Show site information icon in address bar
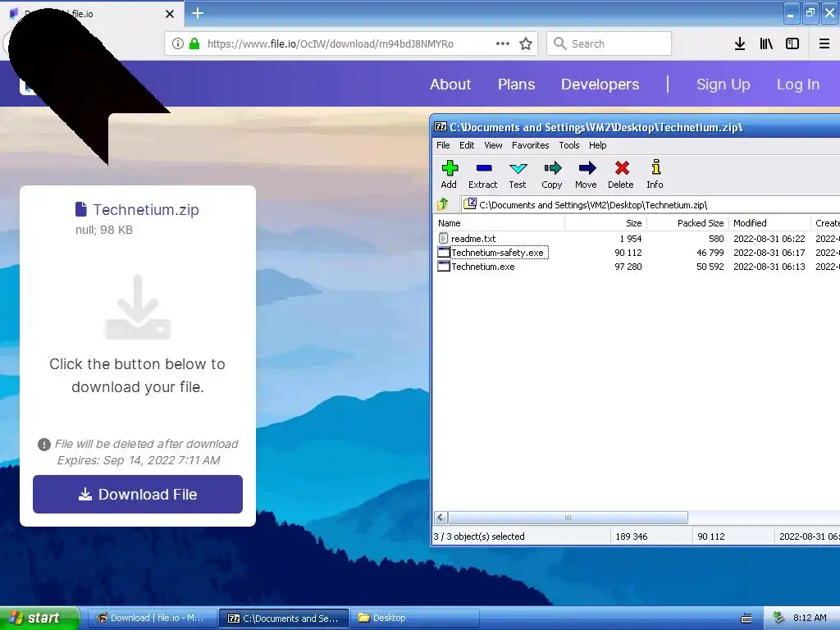The image size is (840, 630). click(178, 44)
